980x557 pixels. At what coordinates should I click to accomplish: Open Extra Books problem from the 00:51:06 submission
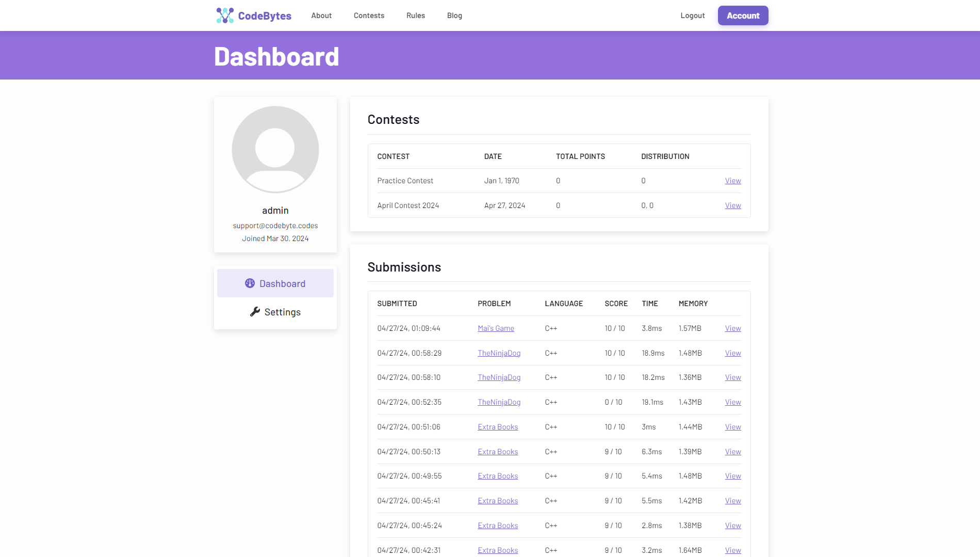coord(497,427)
